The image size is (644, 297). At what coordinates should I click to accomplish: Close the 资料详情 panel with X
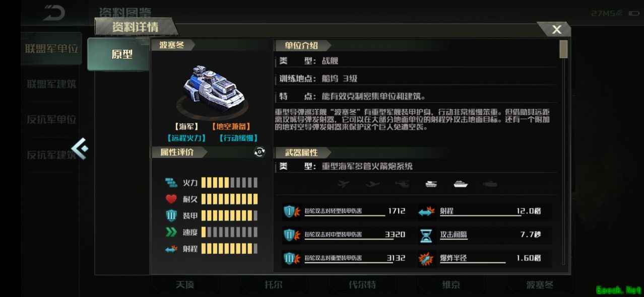coord(556,29)
